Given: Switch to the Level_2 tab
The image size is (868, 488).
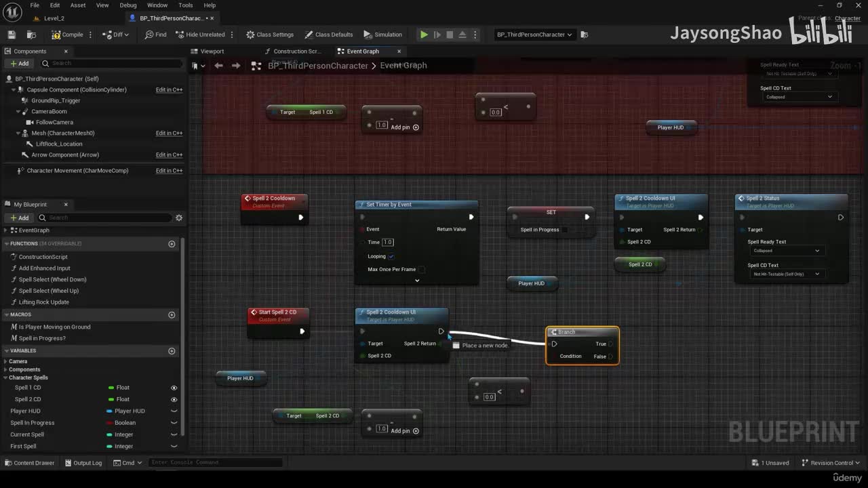Looking at the screenshot, I should (54, 18).
